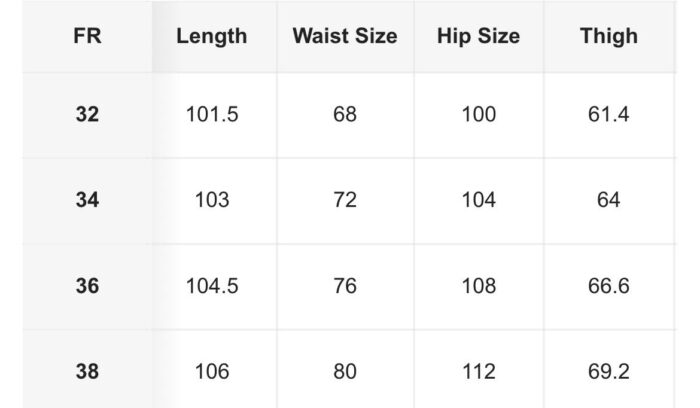
Task: Click the hip value 108 cell
Action: pos(479,286)
